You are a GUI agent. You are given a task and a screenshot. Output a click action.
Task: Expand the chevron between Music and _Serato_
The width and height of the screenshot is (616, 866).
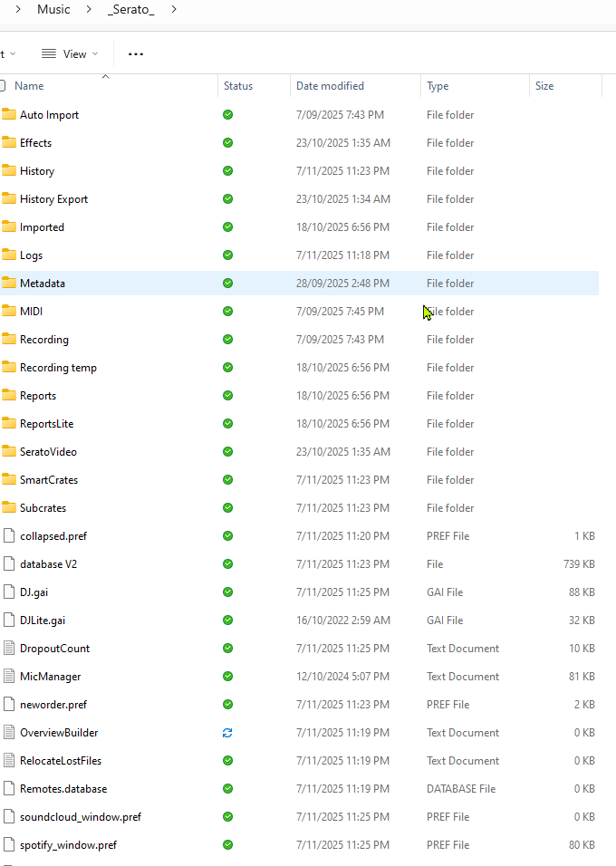[88, 10]
